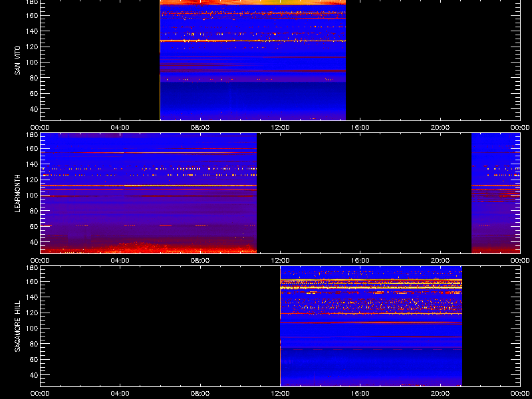The image size is (532, 399).
Task: Click the 04:00 label under Sagamore Hill plot
Action: (x=120, y=394)
